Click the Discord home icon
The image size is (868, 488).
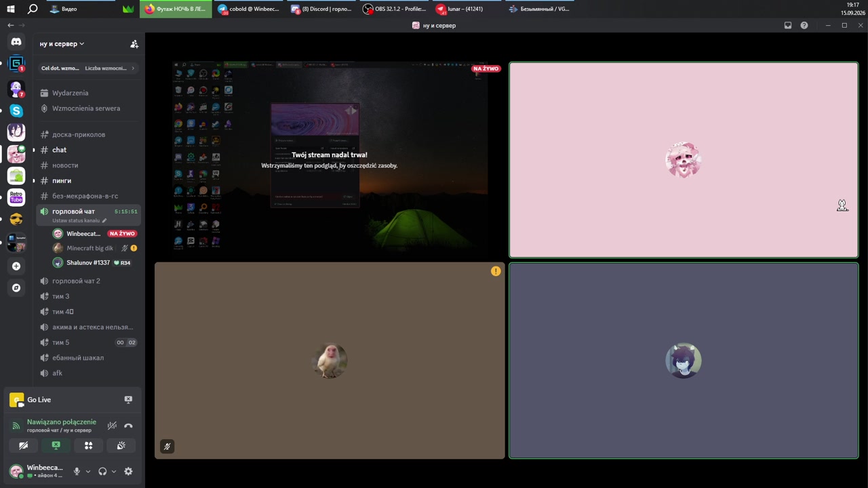[x=16, y=42]
